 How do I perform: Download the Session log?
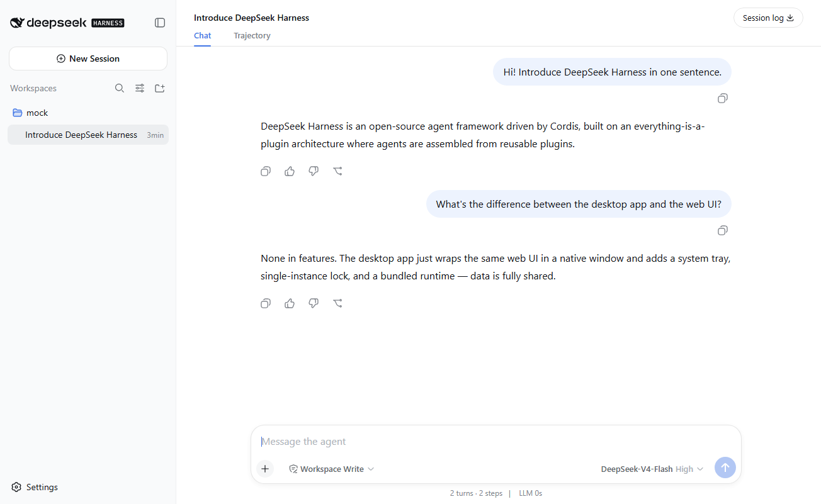768,18
